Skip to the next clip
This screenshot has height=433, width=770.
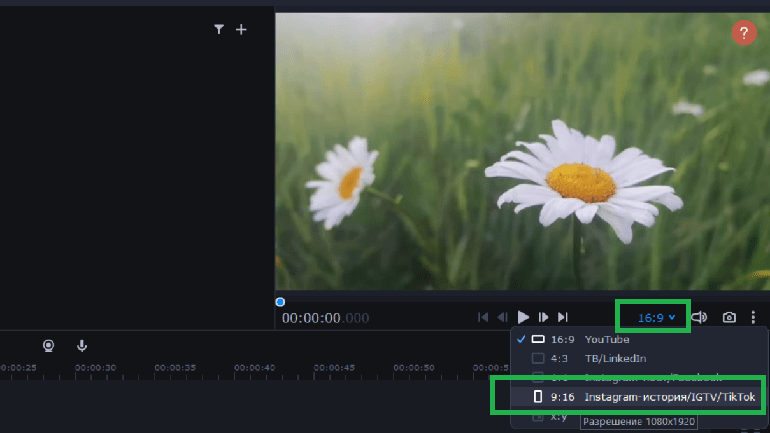tap(563, 317)
